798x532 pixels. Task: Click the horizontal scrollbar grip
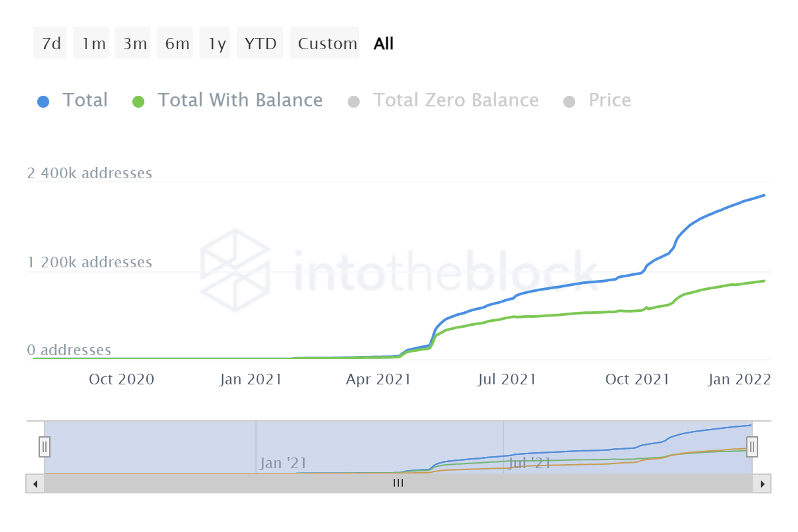(398, 483)
